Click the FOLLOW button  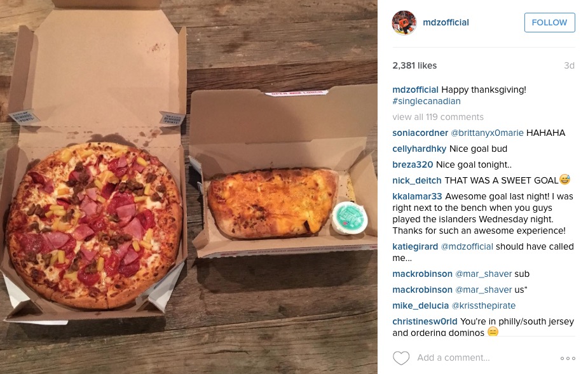coord(549,22)
